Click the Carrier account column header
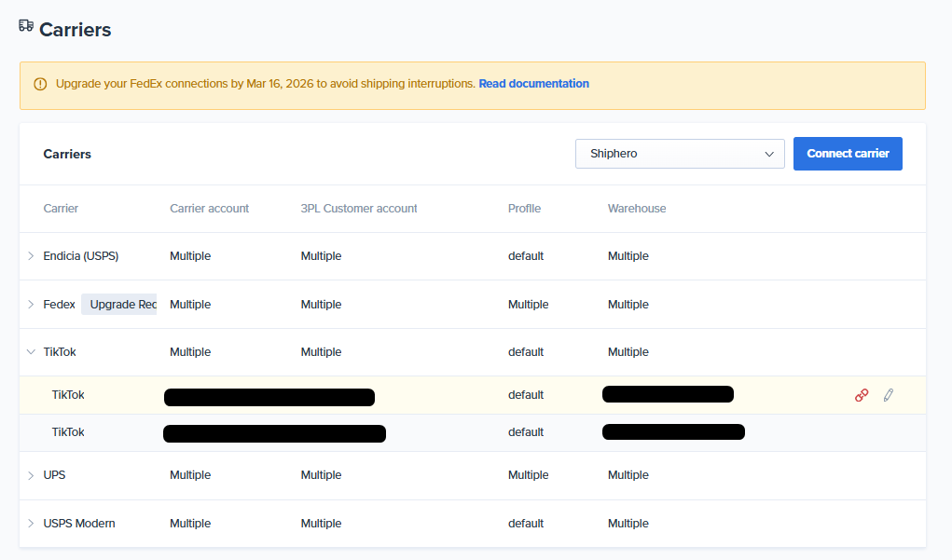Image resolution: width=952 pixels, height=560 pixels. 209,209
